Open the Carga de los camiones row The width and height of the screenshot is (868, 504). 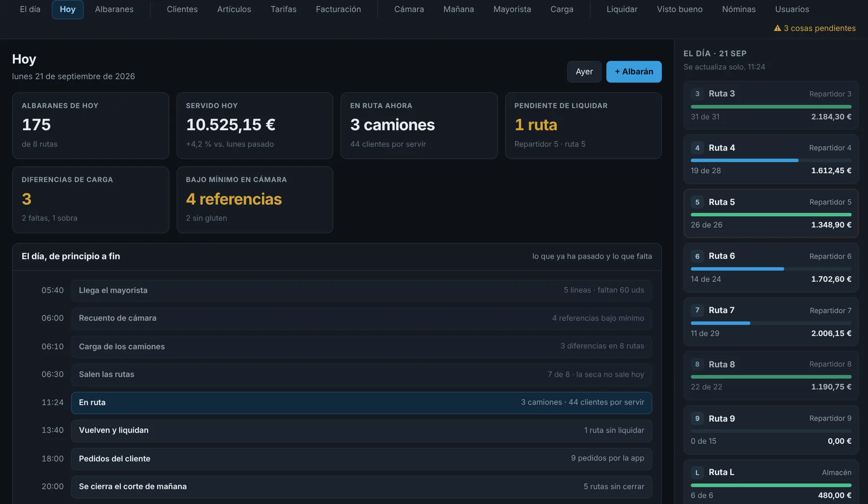coord(361,346)
